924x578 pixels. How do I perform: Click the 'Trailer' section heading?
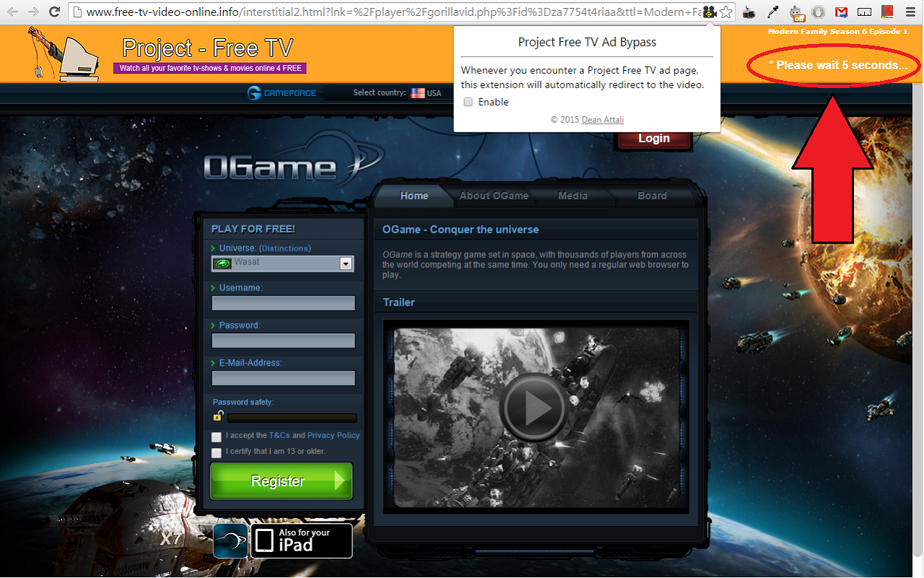click(398, 303)
